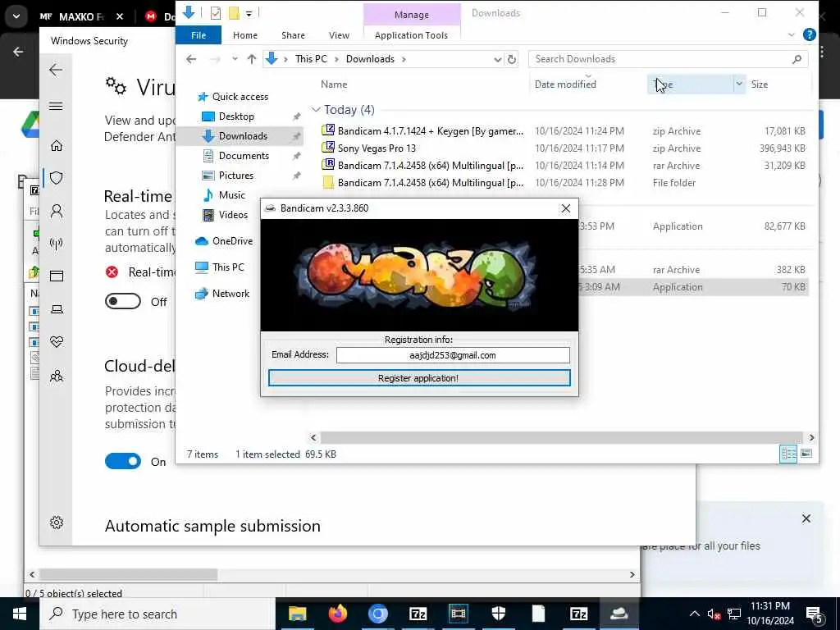The height and width of the screenshot is (630, 840).
Task: Turn off Cloud-delivered protection toggle
Action: [x=123, y=461]
